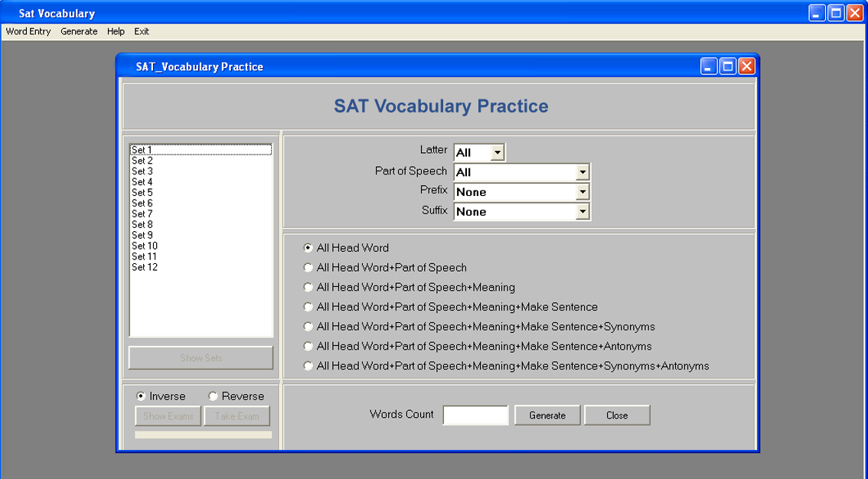This screenshot has width=868, height=479.
Task: Select the Inverse radio button
Action: [x=141, y=396]
